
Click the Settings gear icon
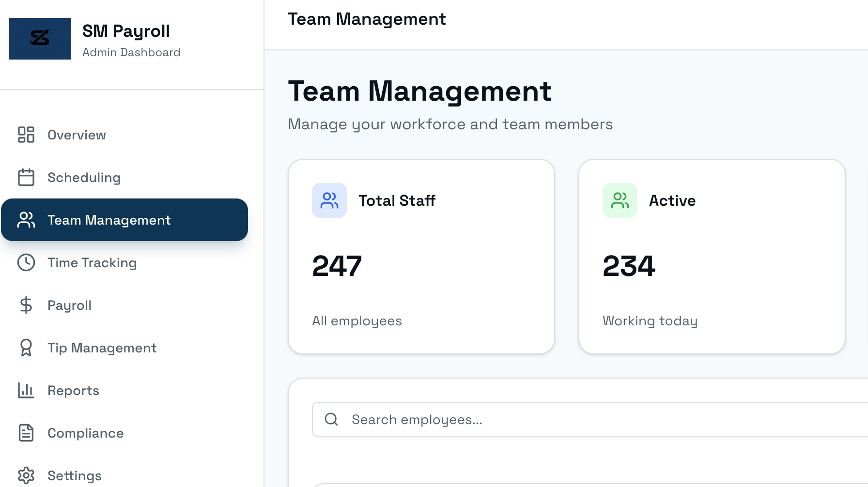pos(26,475)
